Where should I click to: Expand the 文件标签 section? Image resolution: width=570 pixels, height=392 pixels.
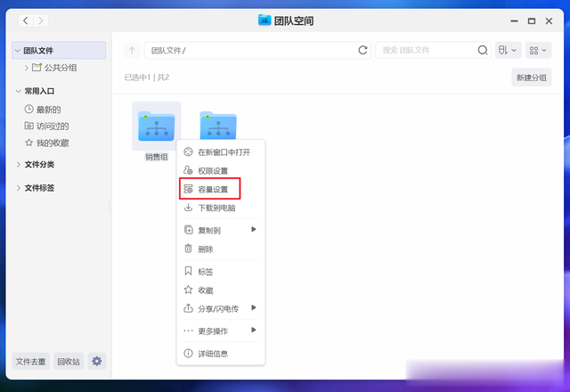[18, 188]
